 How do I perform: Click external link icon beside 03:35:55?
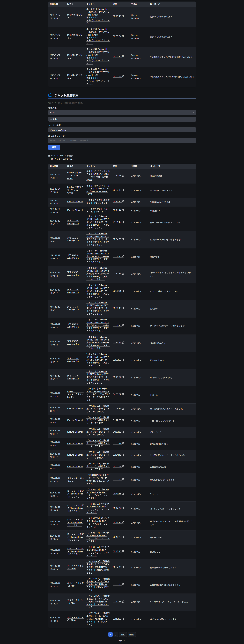[x=122, y=479]
